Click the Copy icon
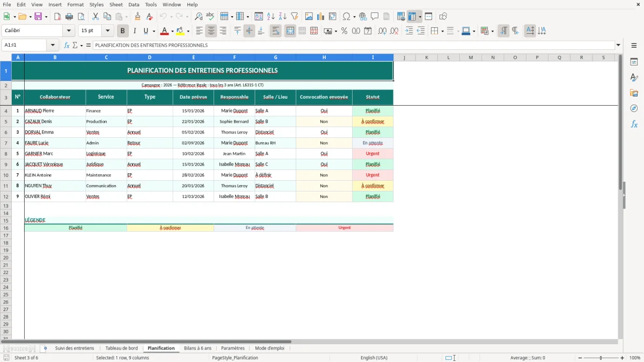The image size is (644, 362). click(x=107, y=17)
